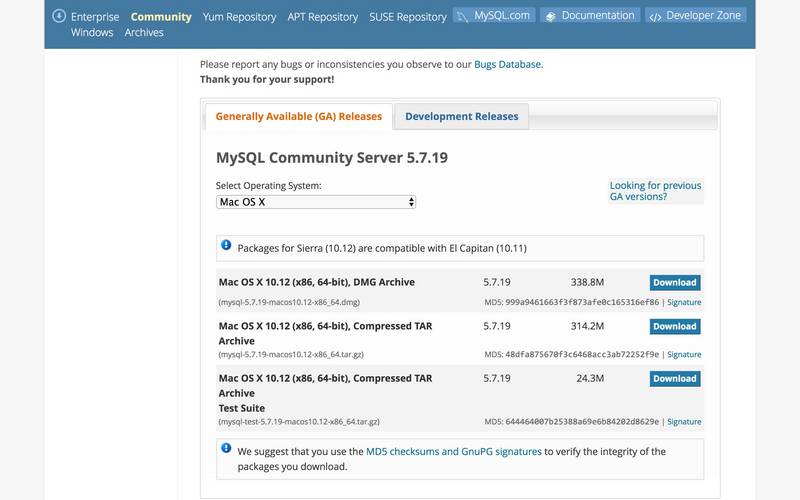
Task: Go to SUSE Repository page
Action: pos(408,17)
